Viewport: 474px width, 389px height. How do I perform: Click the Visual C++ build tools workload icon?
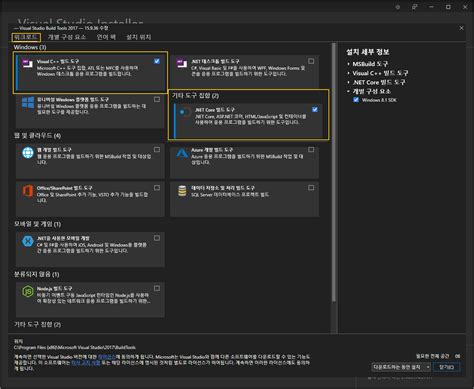click(27, 63)
